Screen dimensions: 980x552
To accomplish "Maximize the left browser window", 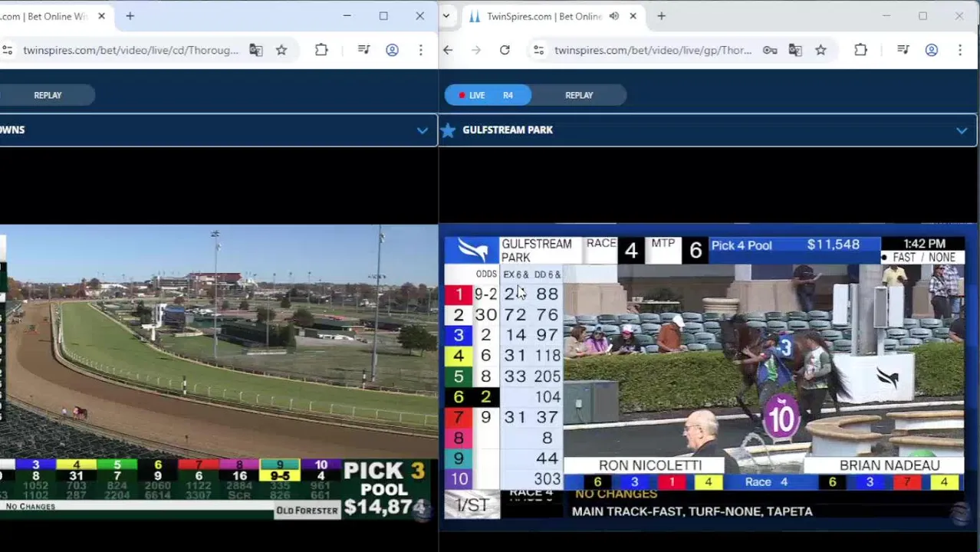I will (383, 16).
